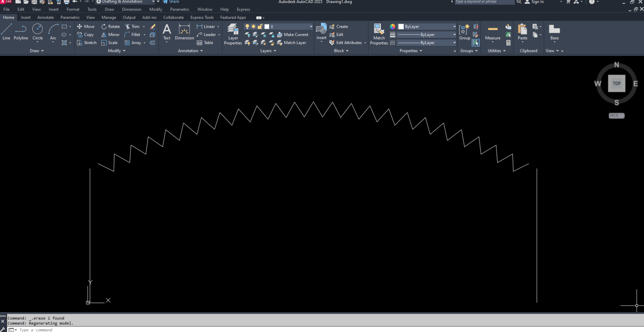Click the Share button
Image resolution: width=644 pixels, height=332 pixels.
click(171, 2)
